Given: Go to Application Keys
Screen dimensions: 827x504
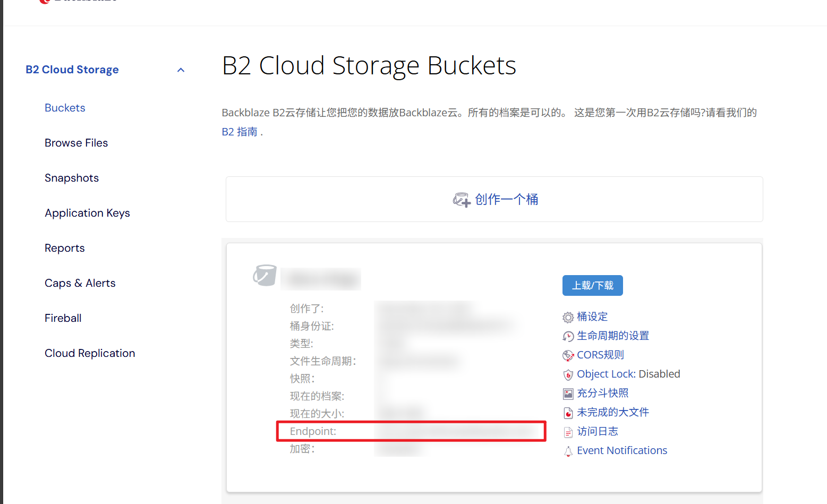Looking at the screenshot, I should click(x=87, y=212).
